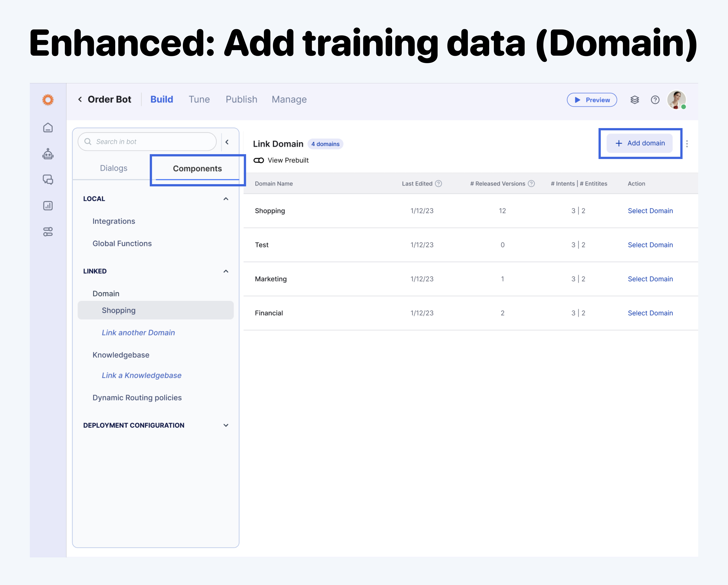The height and width of the screenshot is (585, 728).
Task: Collapse the side panel with left chevron
Action: click(227, 142)
